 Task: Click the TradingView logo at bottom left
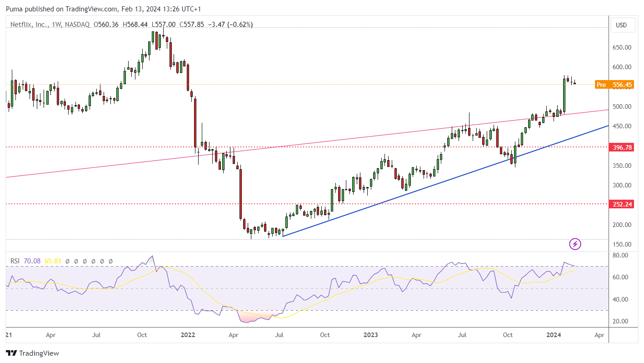point(32,353)
